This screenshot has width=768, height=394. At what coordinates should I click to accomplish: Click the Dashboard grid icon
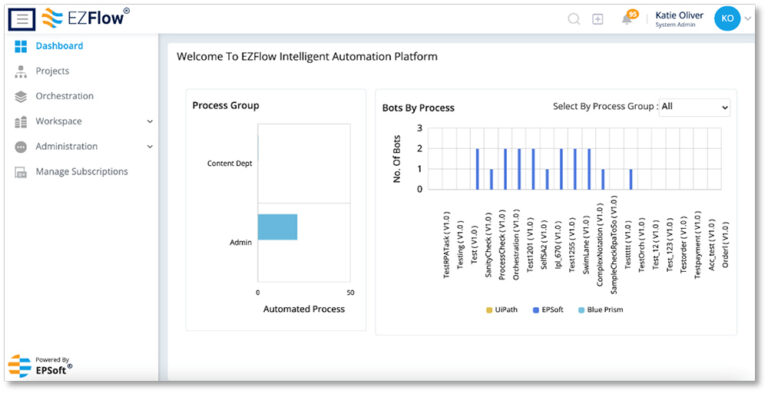point(21,47)
